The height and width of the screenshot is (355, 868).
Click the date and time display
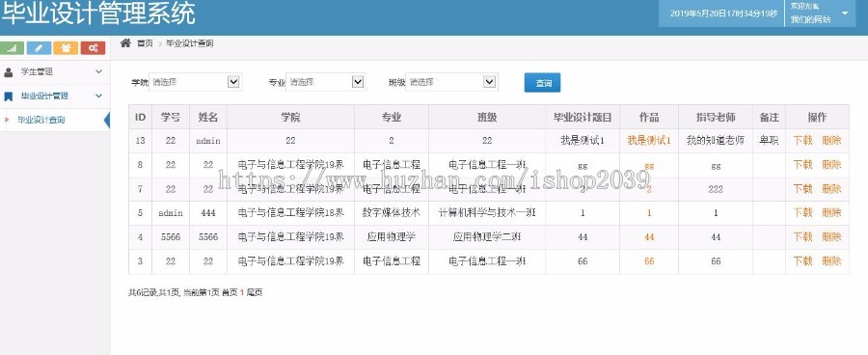click(723, 14)
